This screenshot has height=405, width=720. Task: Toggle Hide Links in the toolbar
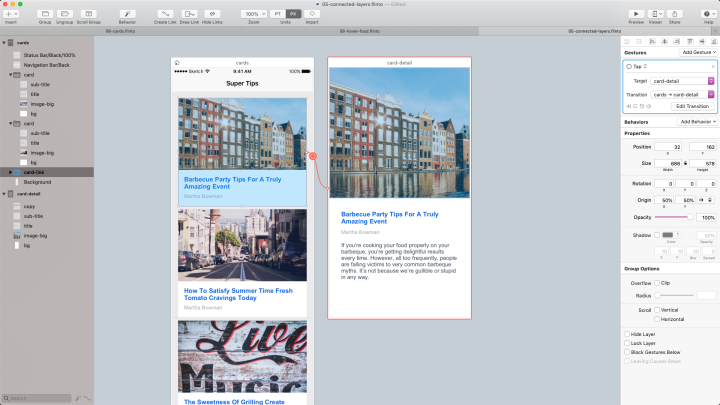(x=212, y=14)
